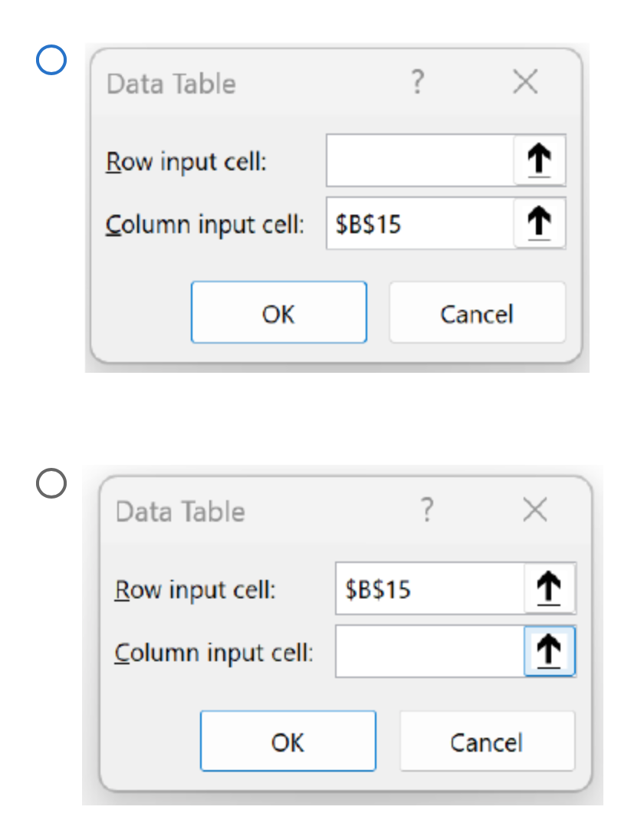Collapse dialog via Row input arrow in bottom dialog
Screen dimensions: 644x833
(x=549, y=588)
